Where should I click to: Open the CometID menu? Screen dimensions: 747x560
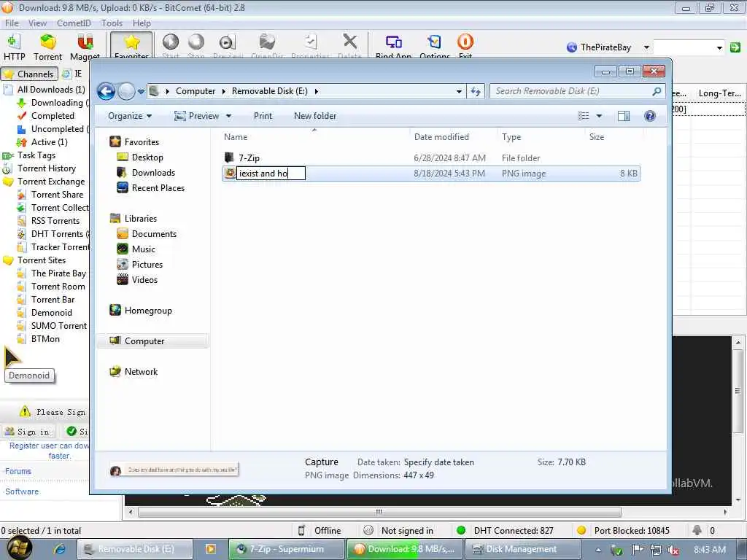point(74,23)
